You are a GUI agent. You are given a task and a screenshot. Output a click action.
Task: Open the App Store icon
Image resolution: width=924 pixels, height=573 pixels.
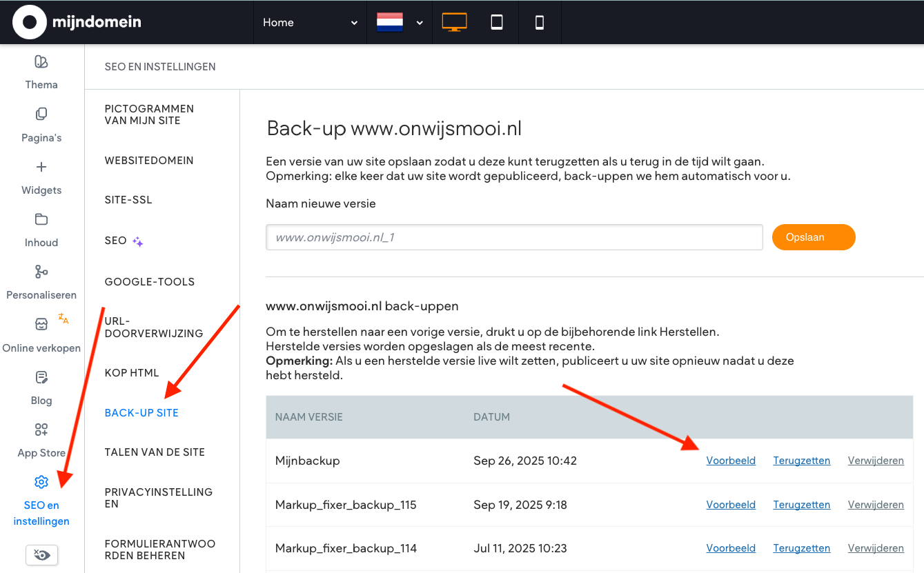tap(41, 430)
